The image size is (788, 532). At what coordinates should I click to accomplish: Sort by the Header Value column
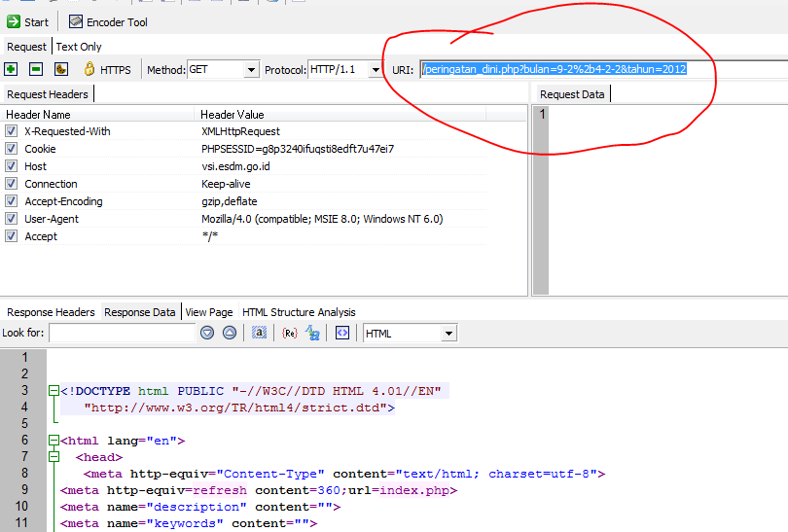pyautogui.click(x=340, y=115)
